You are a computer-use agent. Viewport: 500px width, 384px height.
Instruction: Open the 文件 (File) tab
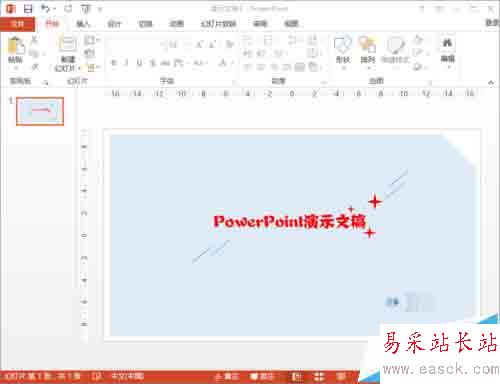(x=17, y=24)
